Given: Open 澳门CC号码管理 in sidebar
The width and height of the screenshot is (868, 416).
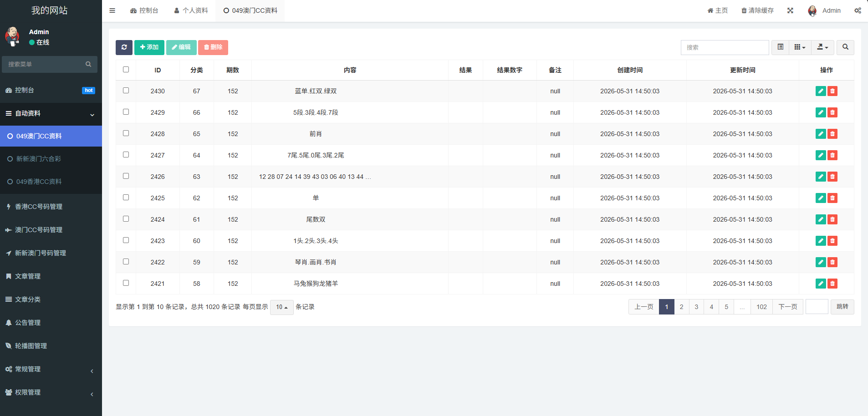Looking at the screenshot, I should pos(51,230).
